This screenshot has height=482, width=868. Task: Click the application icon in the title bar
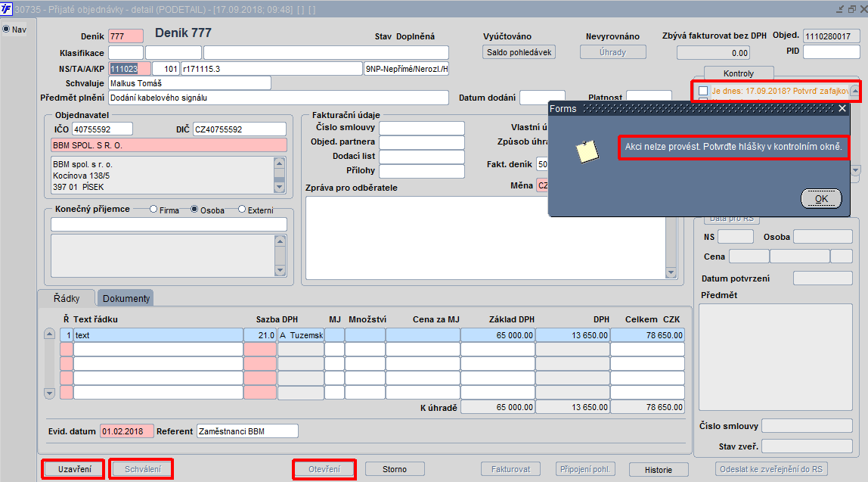[6, 9]
